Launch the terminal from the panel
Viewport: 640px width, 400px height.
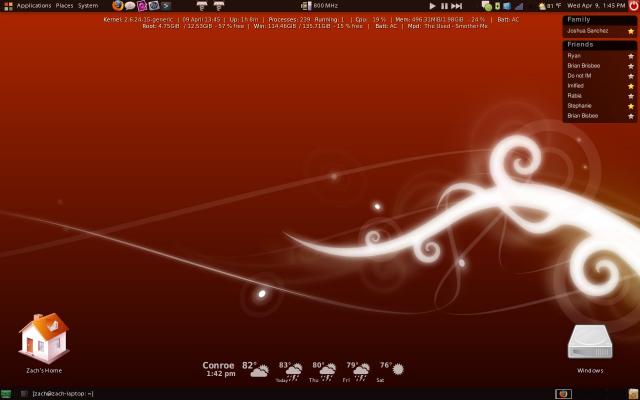tap(166, 6)
